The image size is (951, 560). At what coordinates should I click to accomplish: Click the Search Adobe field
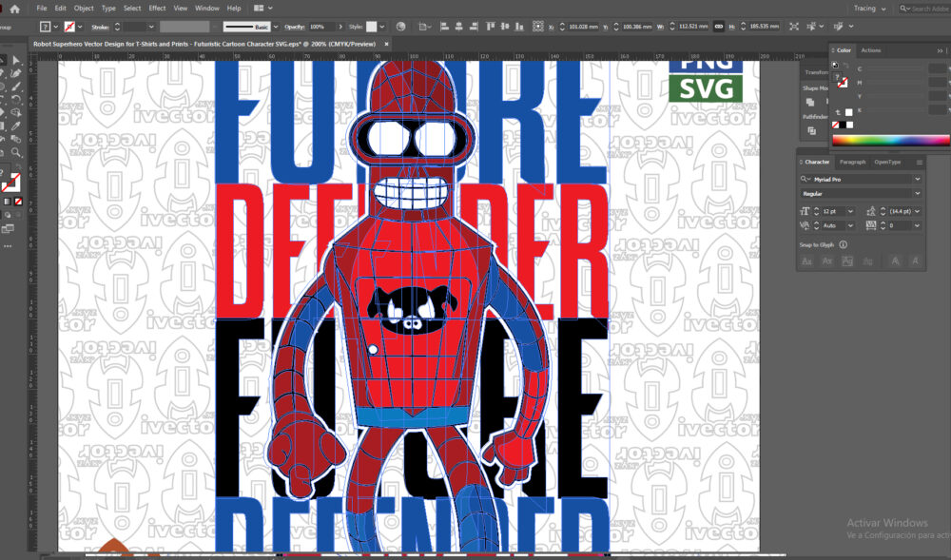pyautogui.click(x=923, y=9)
